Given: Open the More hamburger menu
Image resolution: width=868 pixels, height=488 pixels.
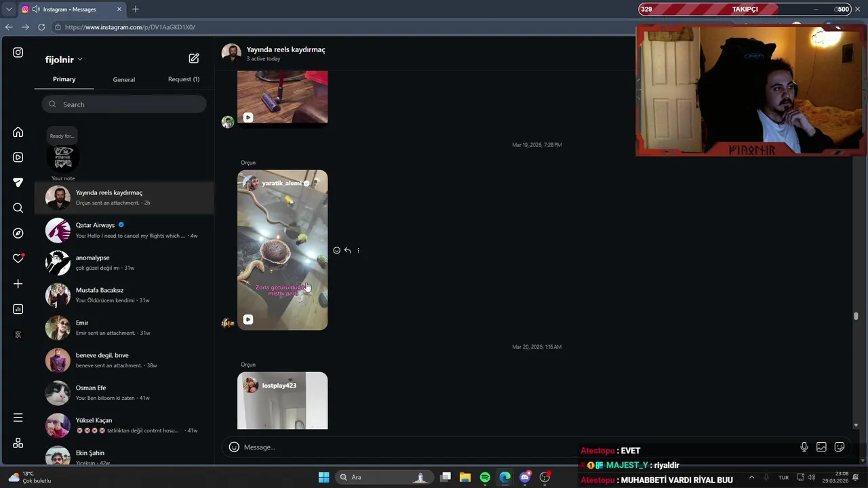Looking at the screenshot, I should (18, 418).
